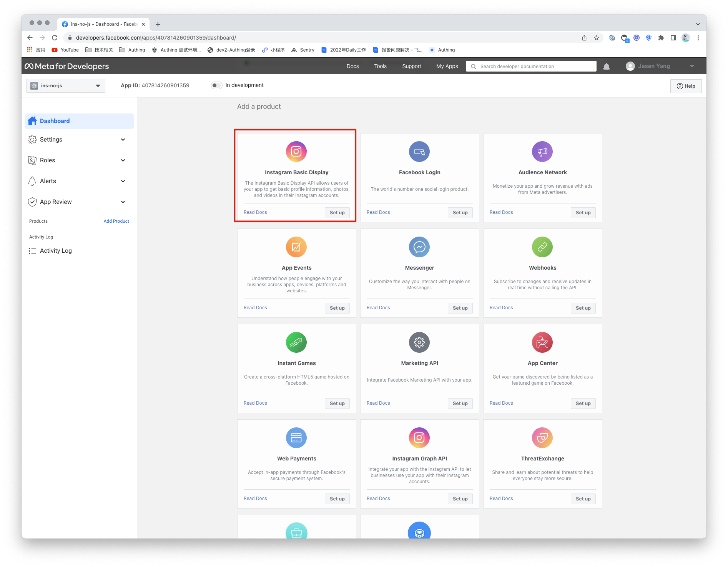Screen dimensions: 728x567
Task: Open the Instagram Basic Display product icon
Action: (296, 151)
